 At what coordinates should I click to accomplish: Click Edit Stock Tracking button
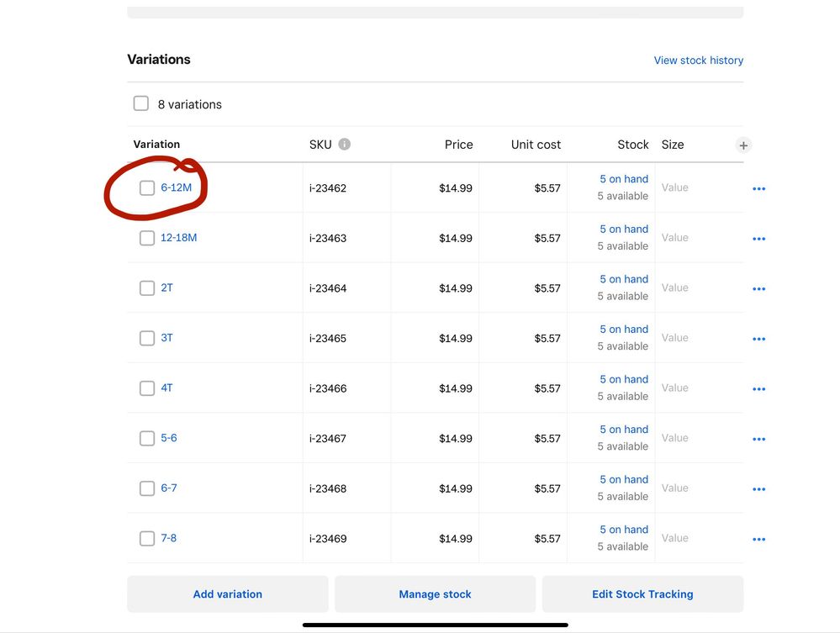642,594
